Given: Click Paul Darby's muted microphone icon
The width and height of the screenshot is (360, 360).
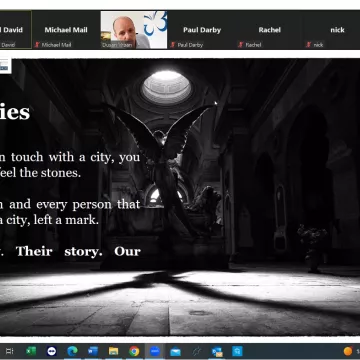Looking at the screenshot, I should (x=173, y=45).
